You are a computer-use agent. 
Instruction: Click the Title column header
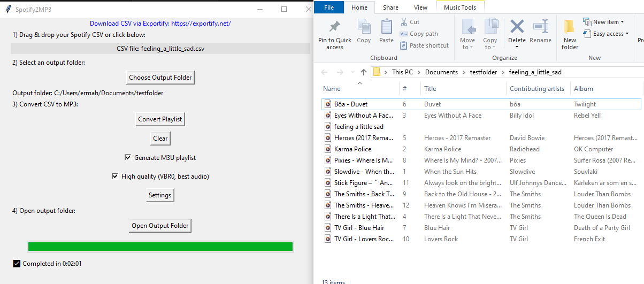click(x=430, y=89)
